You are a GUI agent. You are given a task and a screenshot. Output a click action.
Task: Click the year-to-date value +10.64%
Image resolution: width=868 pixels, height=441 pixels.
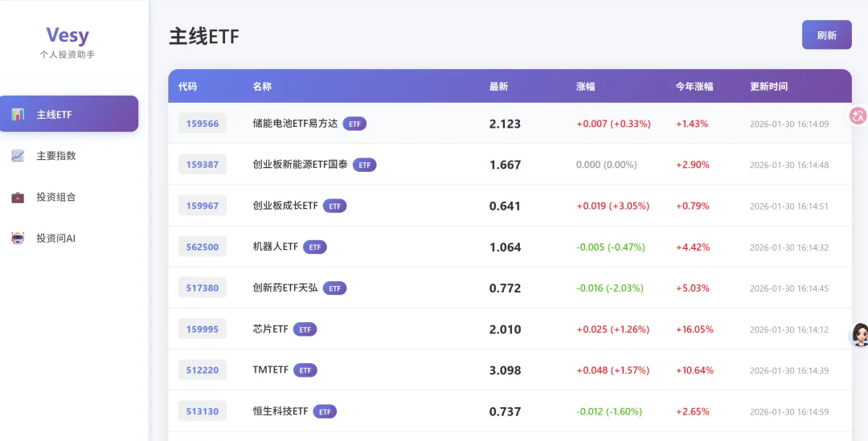click(694, 370)
